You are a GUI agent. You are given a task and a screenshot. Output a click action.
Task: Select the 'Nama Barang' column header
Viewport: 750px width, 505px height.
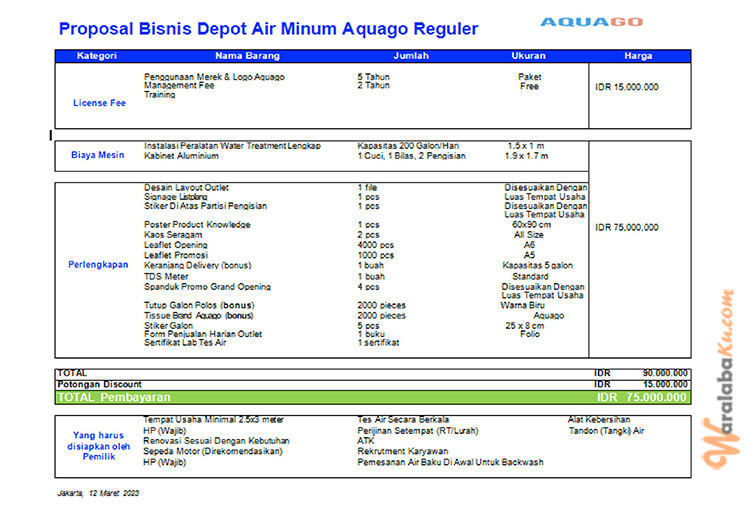pyautogui.click(x=247, y=55)
